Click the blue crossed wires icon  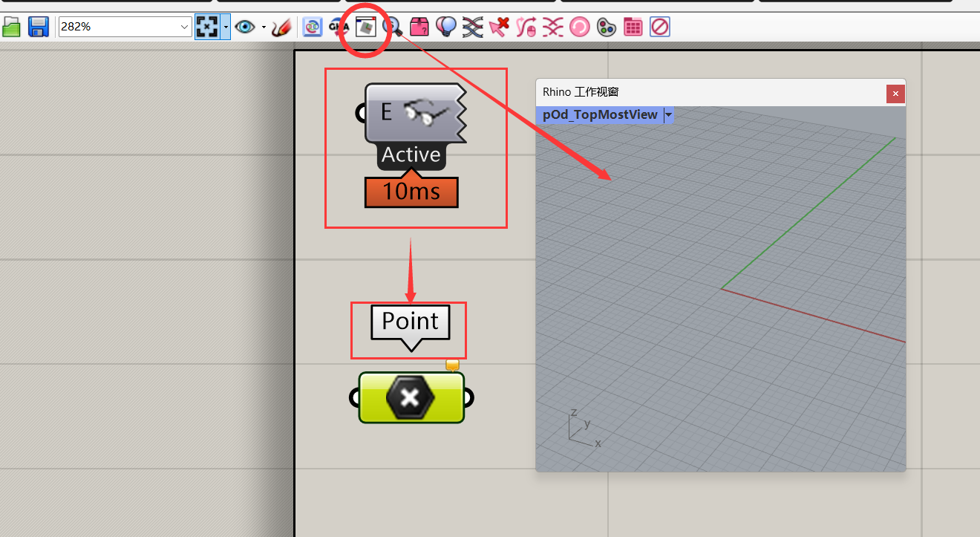(472, 27)
